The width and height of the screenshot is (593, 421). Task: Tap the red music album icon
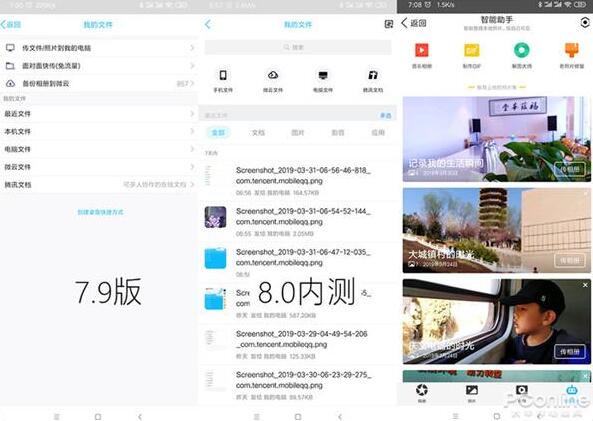(x=422, y=50)
